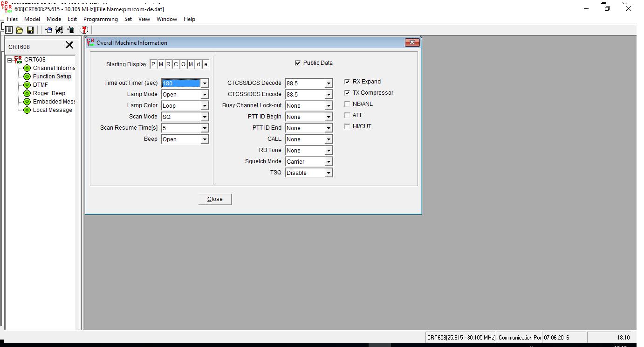644x347 pixels.
Task: Open the Beep dropdown
Action: click(x=204, y=139)
